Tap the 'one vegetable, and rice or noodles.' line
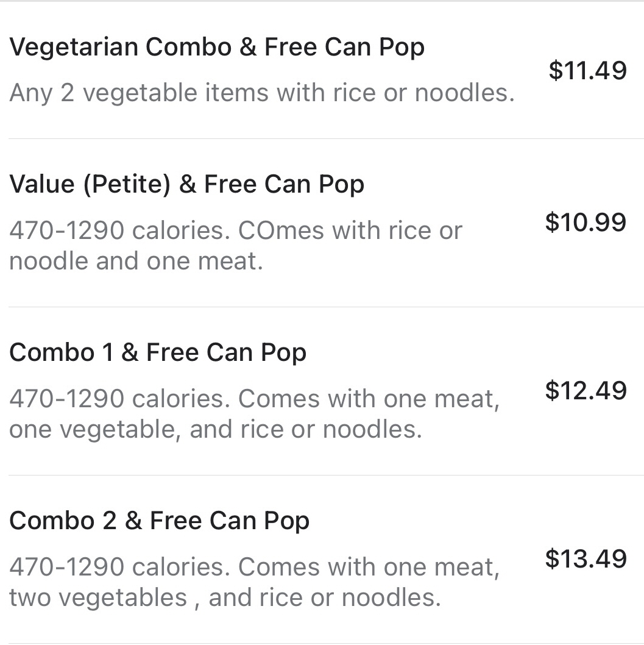This screenshot has height=645, width=644. (x=215, y=430)
